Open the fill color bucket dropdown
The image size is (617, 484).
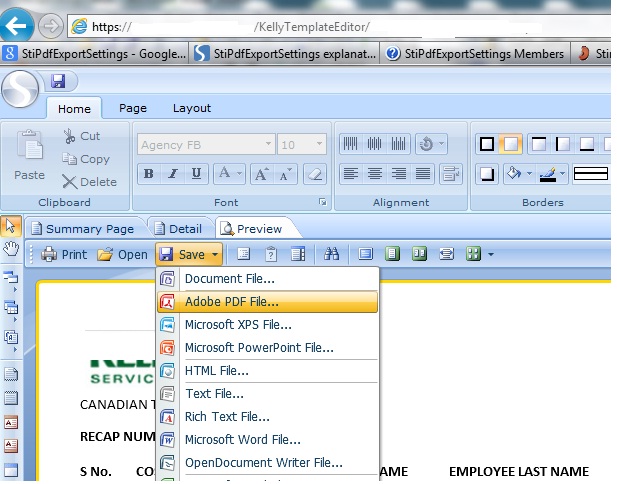529,174
